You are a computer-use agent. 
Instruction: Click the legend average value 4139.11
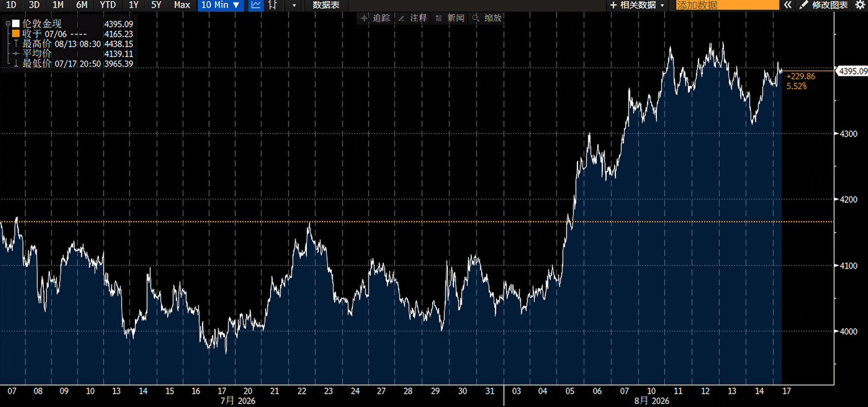tap(119, 54)
